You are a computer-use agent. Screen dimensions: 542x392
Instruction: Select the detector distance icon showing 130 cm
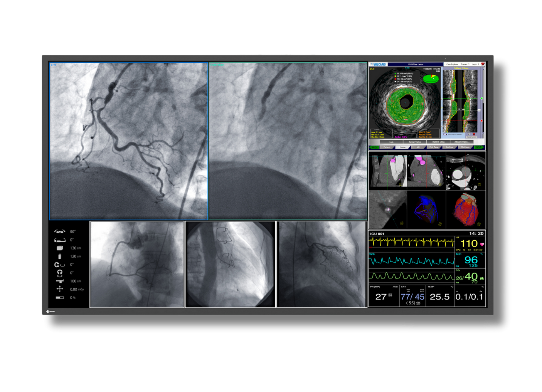[x=60, y=248]
